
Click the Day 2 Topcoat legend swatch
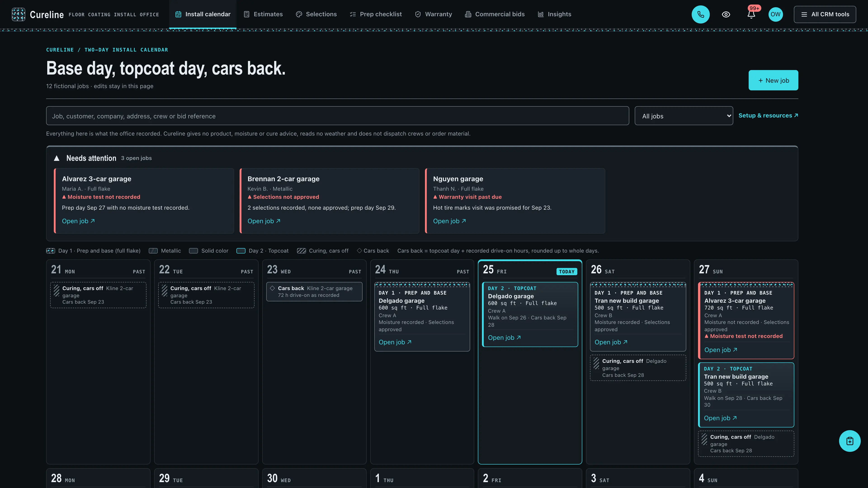[x=241, y=251]
